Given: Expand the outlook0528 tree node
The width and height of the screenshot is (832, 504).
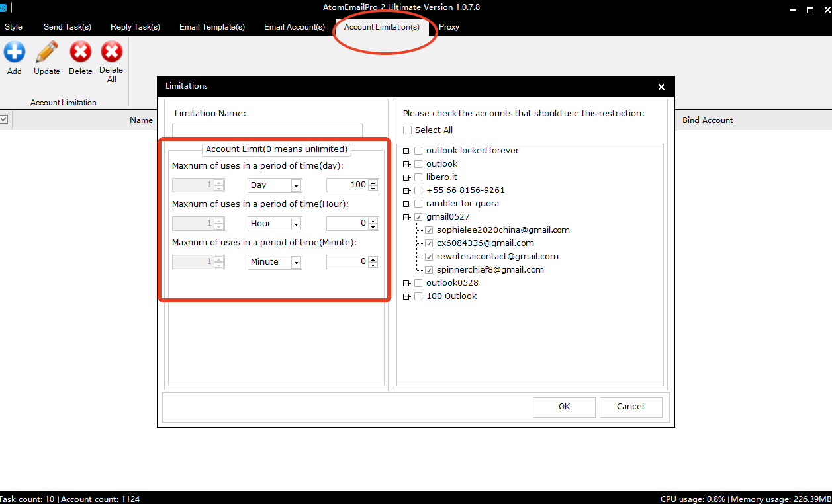Looking at the screenshot, I should click(x=406, y=284).
